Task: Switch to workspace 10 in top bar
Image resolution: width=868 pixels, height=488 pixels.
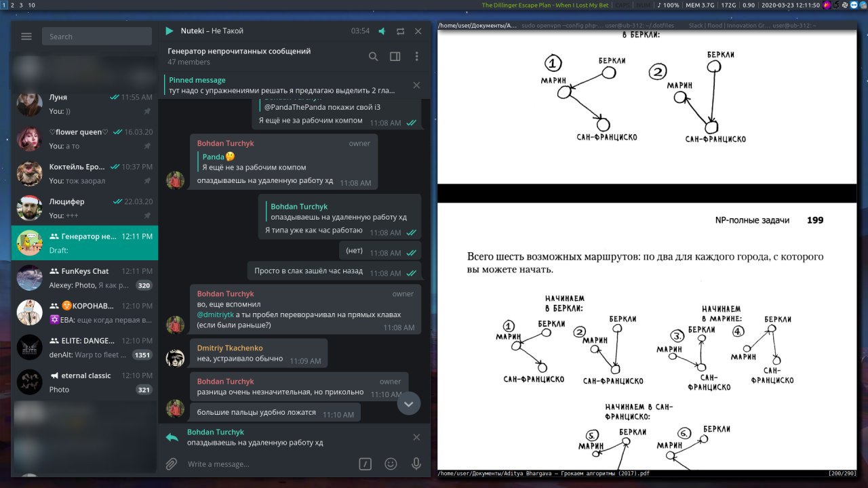Action: point(31,5)
